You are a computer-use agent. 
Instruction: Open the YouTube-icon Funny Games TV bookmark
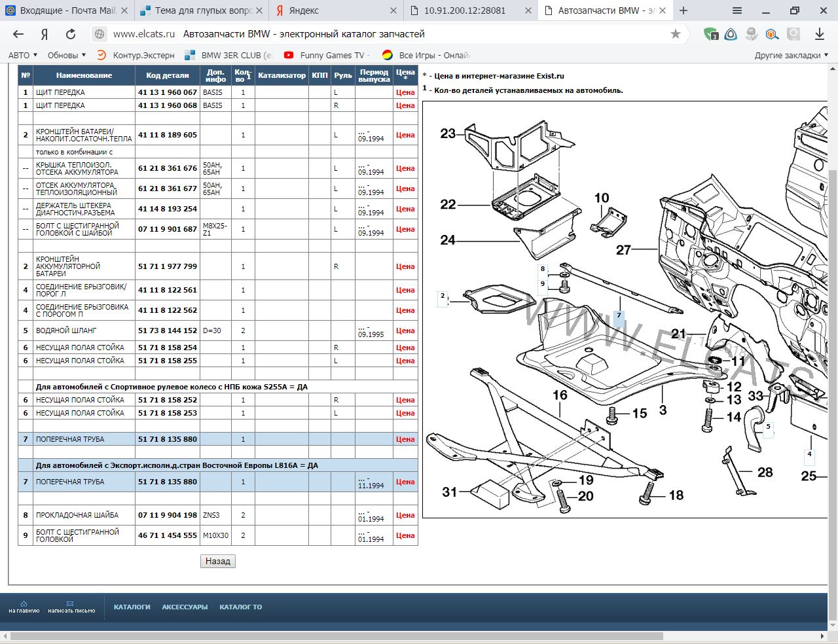point(326,55)
